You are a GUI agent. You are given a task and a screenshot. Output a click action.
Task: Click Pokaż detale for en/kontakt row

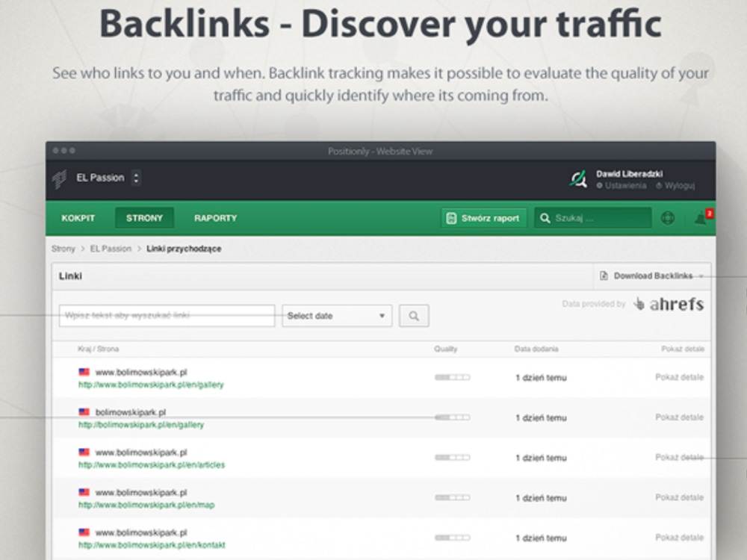[x=679, y=537]
